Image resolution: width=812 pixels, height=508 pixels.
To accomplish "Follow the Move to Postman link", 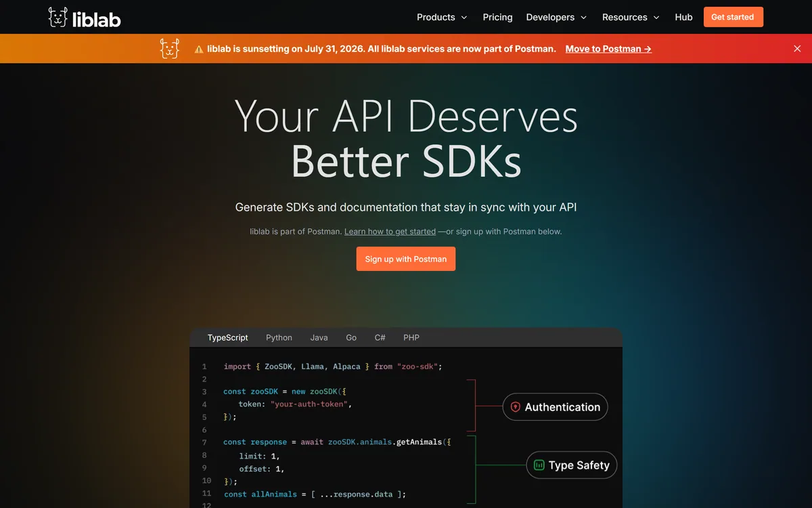I will [x=608, y=49].
